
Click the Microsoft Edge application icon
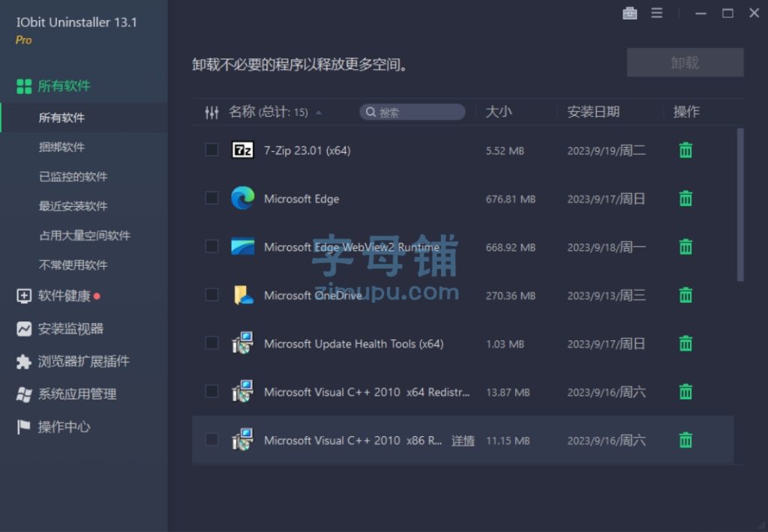point(242,199)
